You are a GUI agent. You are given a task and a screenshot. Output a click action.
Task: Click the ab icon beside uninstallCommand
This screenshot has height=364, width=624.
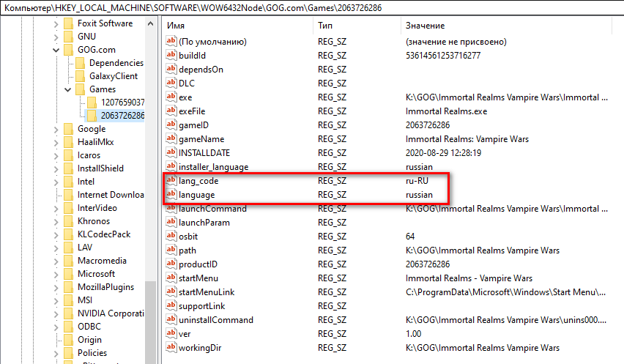coord(171,319)
